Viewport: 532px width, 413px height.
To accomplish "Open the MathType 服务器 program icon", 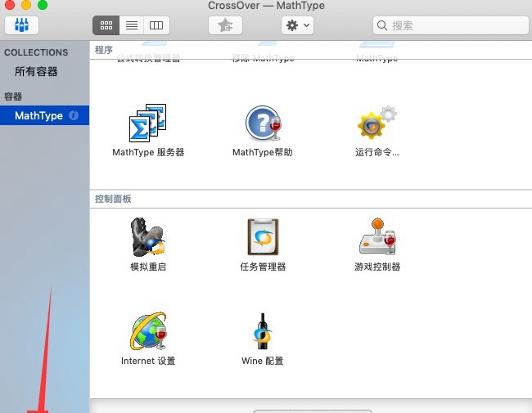I will [148, 123].
